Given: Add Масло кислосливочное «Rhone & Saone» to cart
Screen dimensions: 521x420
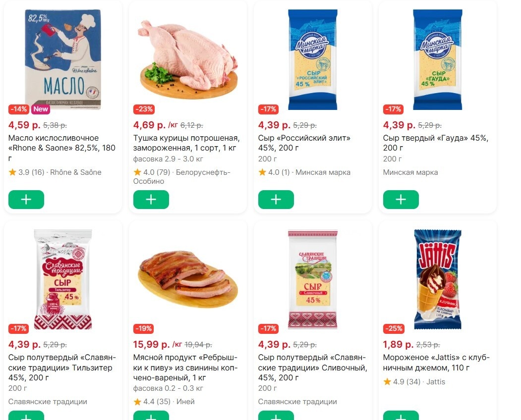Looking at the screenshot, I should click(26, 200).
